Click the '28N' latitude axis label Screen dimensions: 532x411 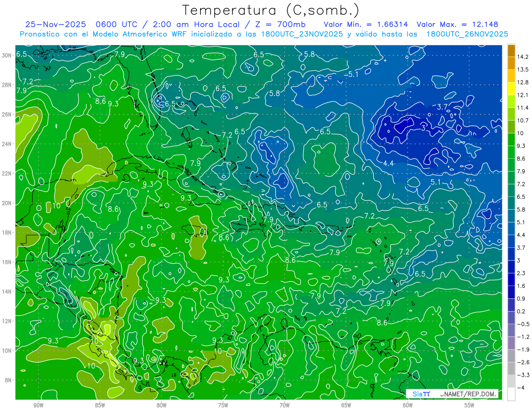[x=8, y=85]
